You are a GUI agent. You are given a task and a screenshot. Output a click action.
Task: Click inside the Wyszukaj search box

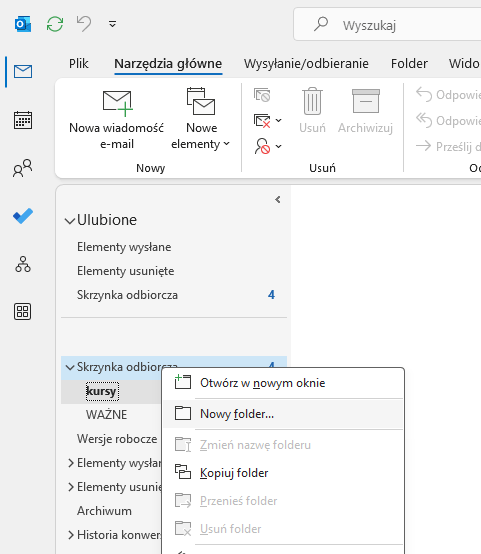tap(387, 24)
